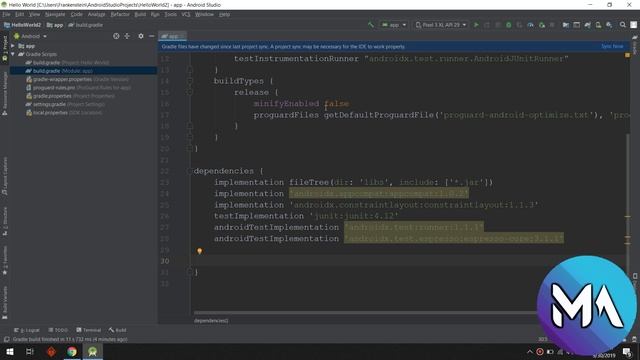The height and width of the screenshot is (360, 640).
Task: Open the View menu
Action: tap(34, 14)
